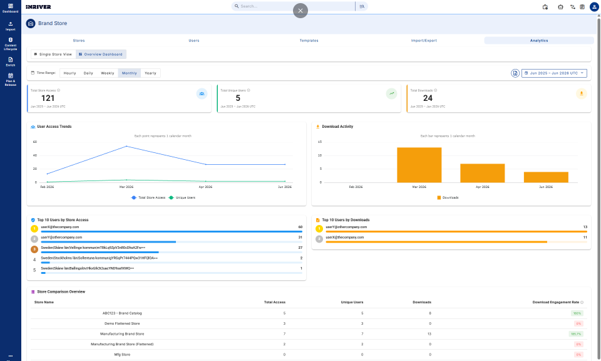This screenshot has width=601, height=361.
Task: Close the overlay with gray X button
Action: tap(300, 11)
